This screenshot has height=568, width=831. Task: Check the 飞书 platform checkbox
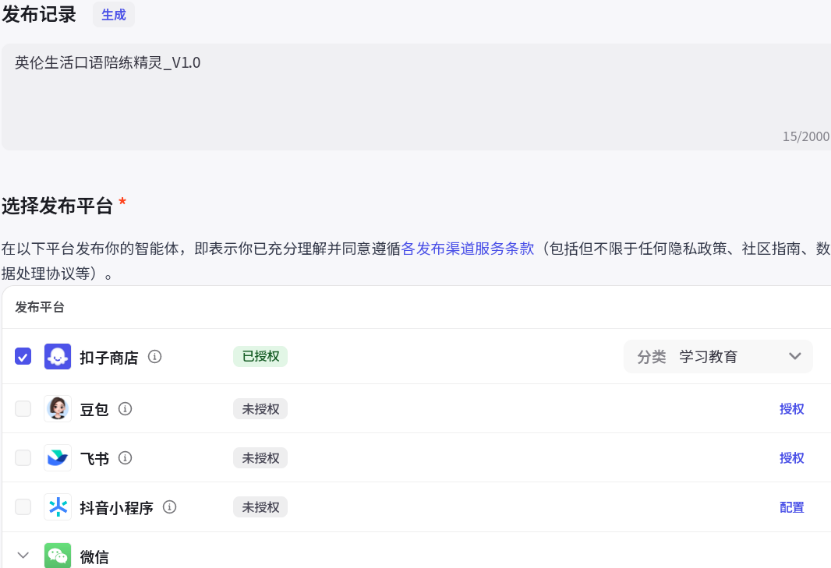pyautogui.click(x=23, y=458)
